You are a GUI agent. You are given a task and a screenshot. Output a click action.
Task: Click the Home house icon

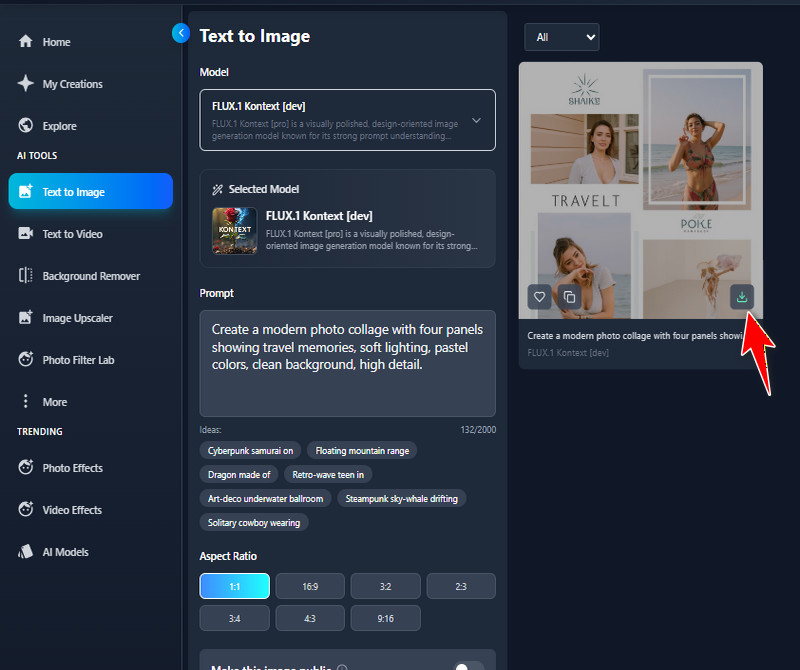pyautogui.click(x=26, y=41)
